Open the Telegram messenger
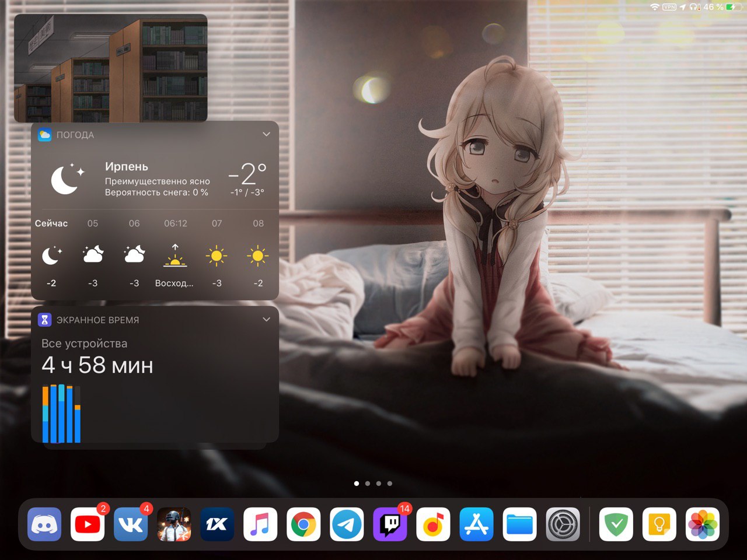 [x=347, y=524]
